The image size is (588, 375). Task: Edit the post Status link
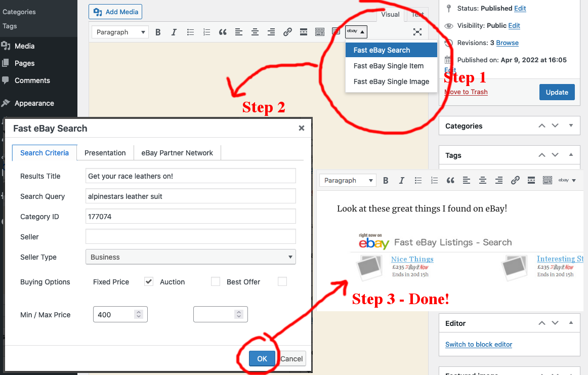pyautogui.click(x=520, y=8)
